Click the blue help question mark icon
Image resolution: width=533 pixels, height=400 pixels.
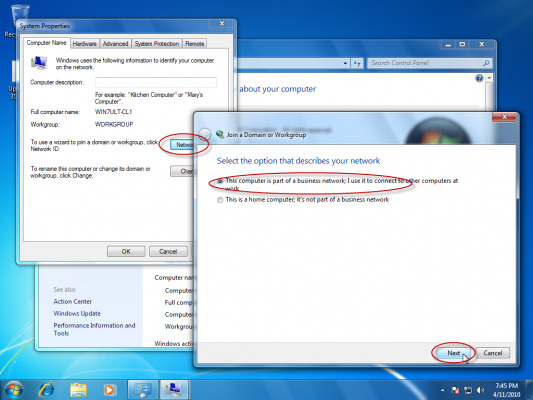[479, 79]
